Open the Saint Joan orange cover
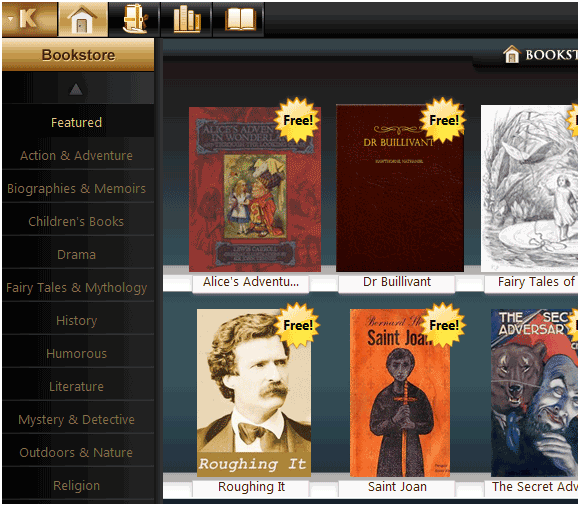Screen dimensions: 580x506 click(400, 393)
